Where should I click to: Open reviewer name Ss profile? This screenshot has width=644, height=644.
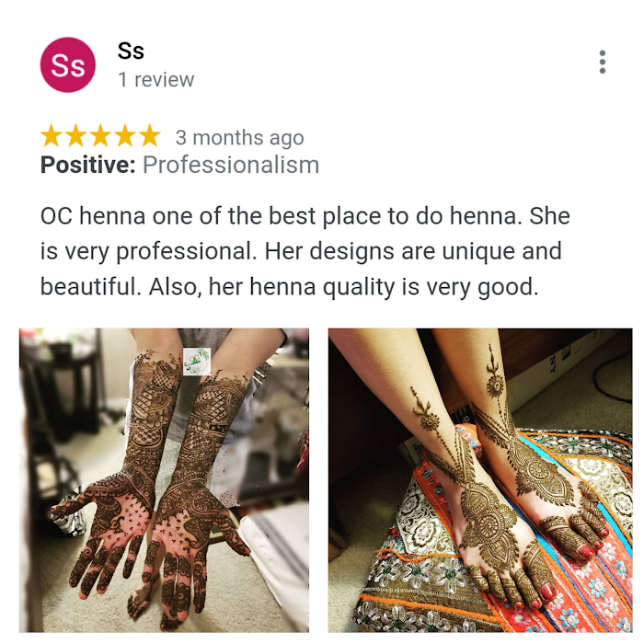(131, 51)
